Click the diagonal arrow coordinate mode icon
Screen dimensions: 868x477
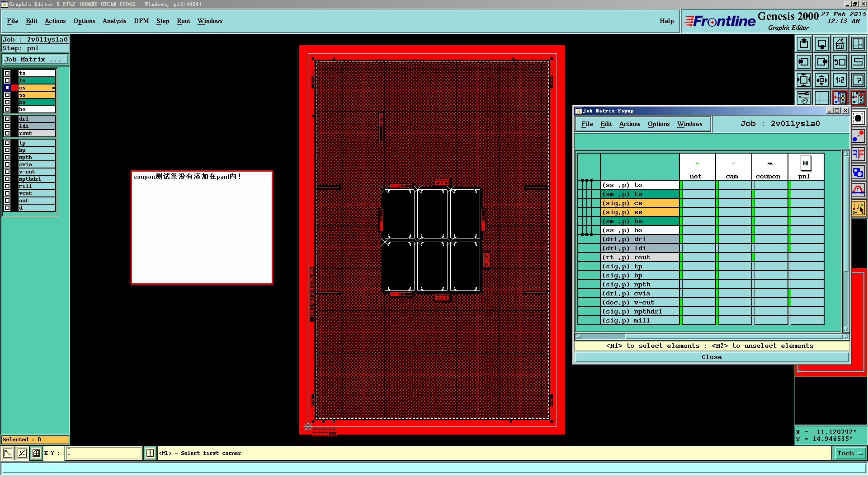click(x=8, y=453)
